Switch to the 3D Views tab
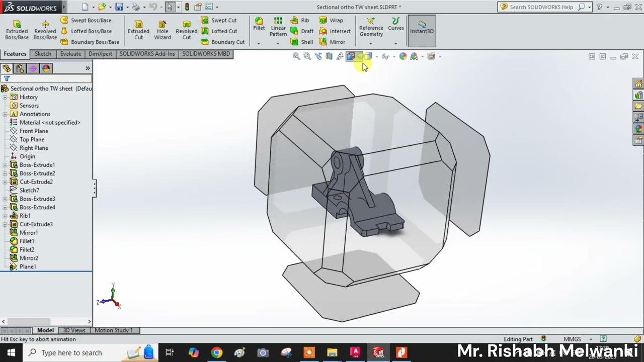Viewport: 644px width, 362px height. 74,330
